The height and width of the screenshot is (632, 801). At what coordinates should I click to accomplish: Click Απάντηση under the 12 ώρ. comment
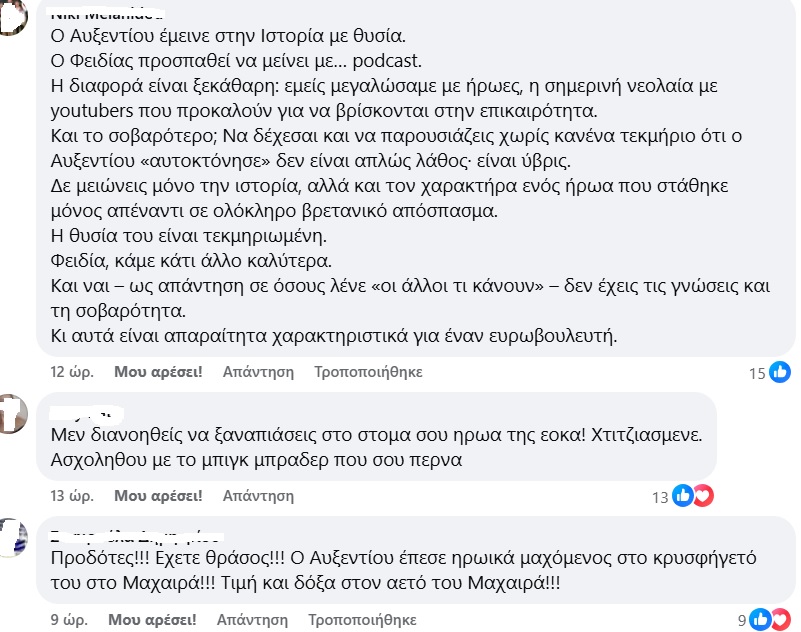point(258,372)
